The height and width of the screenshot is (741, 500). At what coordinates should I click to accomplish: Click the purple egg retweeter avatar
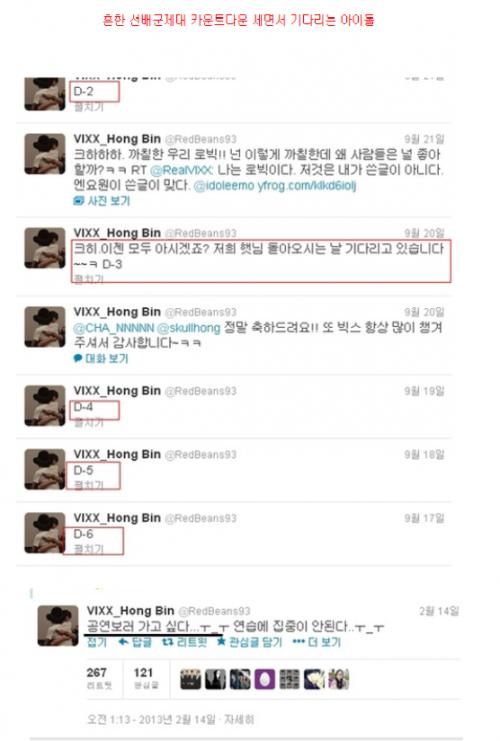[x=265, y=679]
